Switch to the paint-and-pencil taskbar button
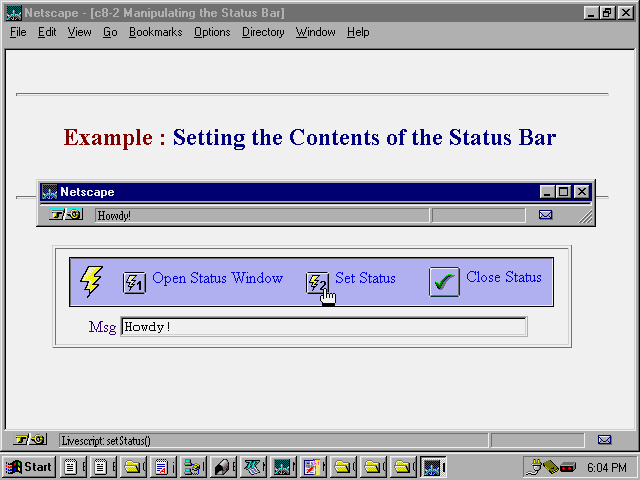 [x=313, y=467]
